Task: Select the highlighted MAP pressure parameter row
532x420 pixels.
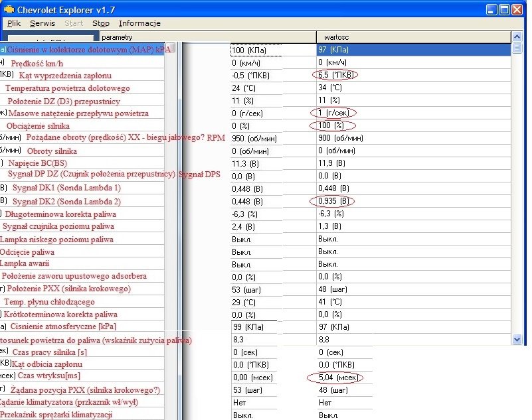Action: (86, 50)
